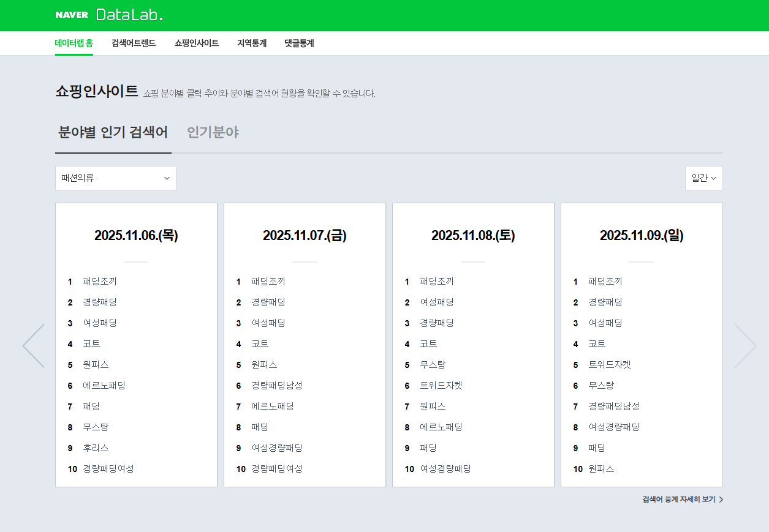The image size is (769, 532).
Task: Select the 분야별 인기 검색어 tab
Action: pyautogui.click(x=113, y=132)
